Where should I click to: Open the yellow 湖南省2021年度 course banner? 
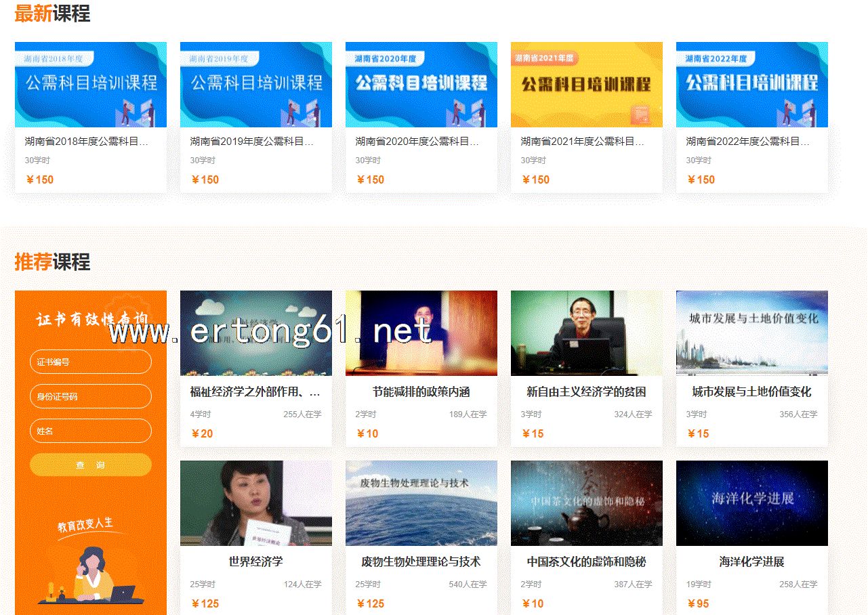point(586,85)
